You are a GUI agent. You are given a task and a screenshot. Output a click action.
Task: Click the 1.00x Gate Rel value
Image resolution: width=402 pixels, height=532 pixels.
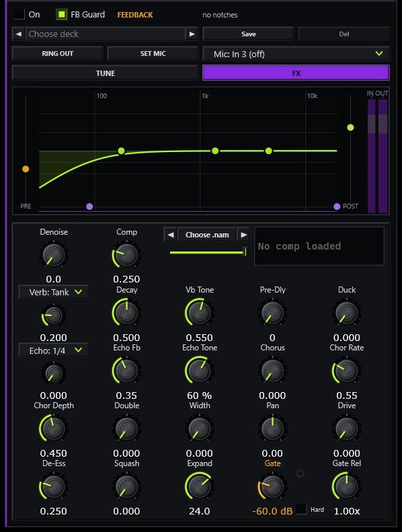pyautogui.click(x=346, y=511)
